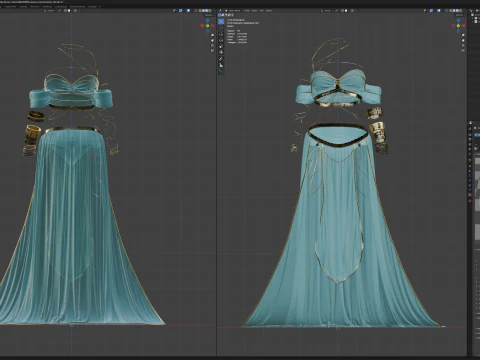Toggle snapping magnet in left viewport header

(x=65, y=10)
